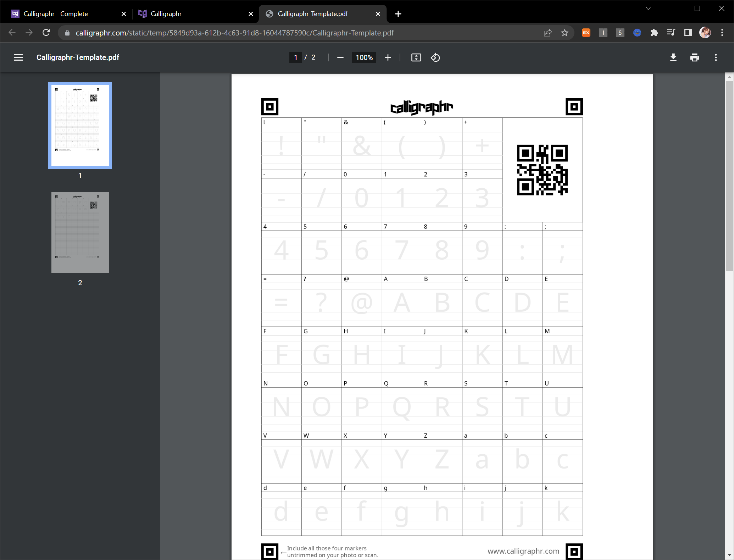Download the Calligraphr-Template PDF
The height and width of the screenshot is (560, 734).
pos(673,57)
